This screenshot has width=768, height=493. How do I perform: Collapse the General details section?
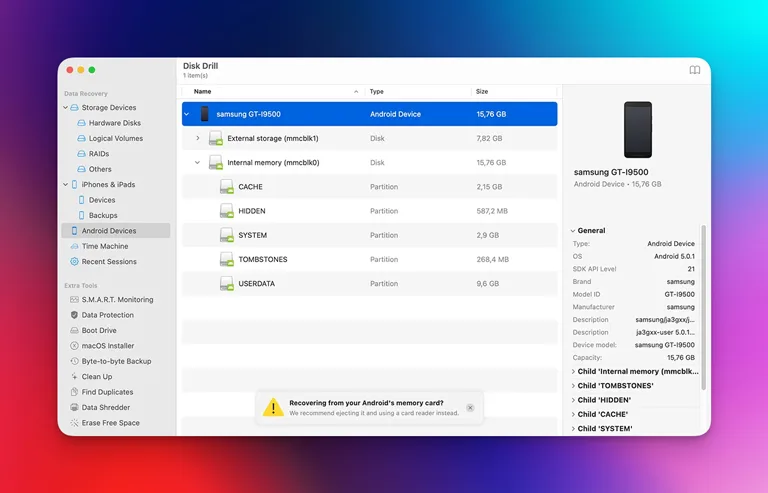click(x=573, y=231)
